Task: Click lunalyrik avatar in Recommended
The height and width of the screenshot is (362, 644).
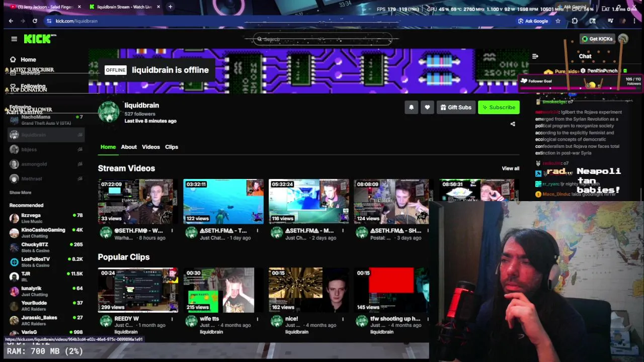Action: (x=14, y=291)
